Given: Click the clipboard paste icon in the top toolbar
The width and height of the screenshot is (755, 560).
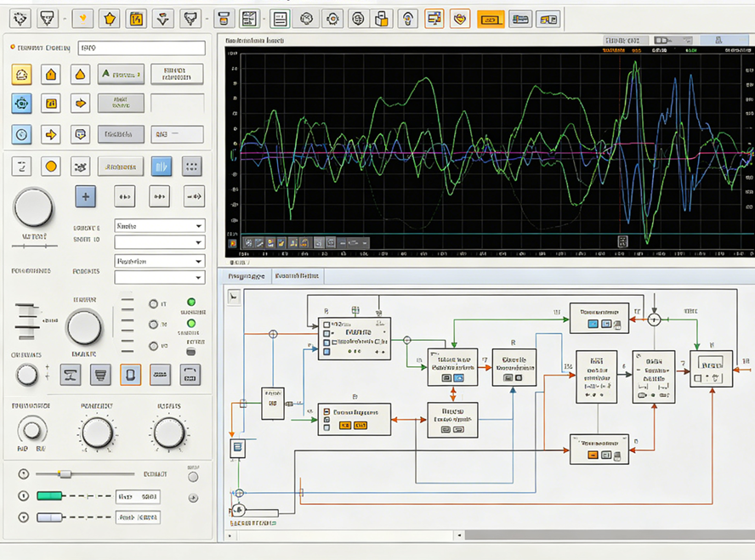Looking at the screenshot, I should click(x=382, y=20).
